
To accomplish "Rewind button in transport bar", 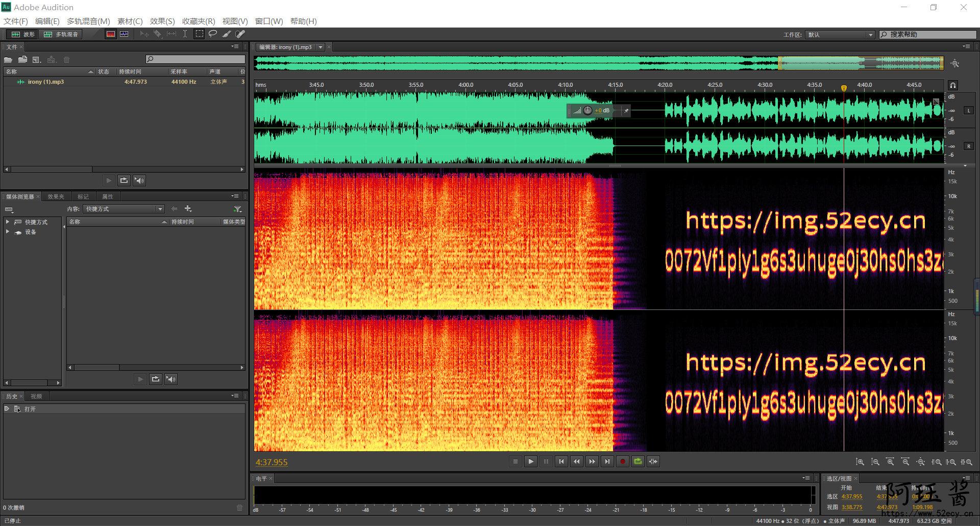I will coord(577,462).
